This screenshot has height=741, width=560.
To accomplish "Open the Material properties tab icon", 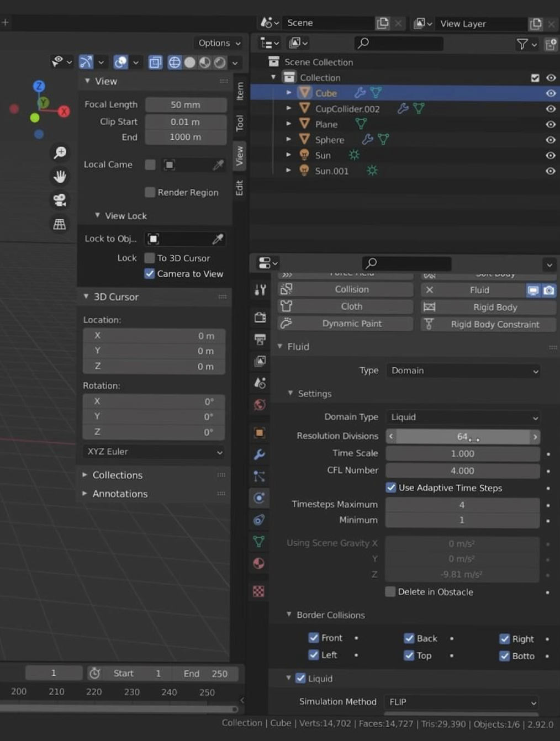I will pos(260,563).
